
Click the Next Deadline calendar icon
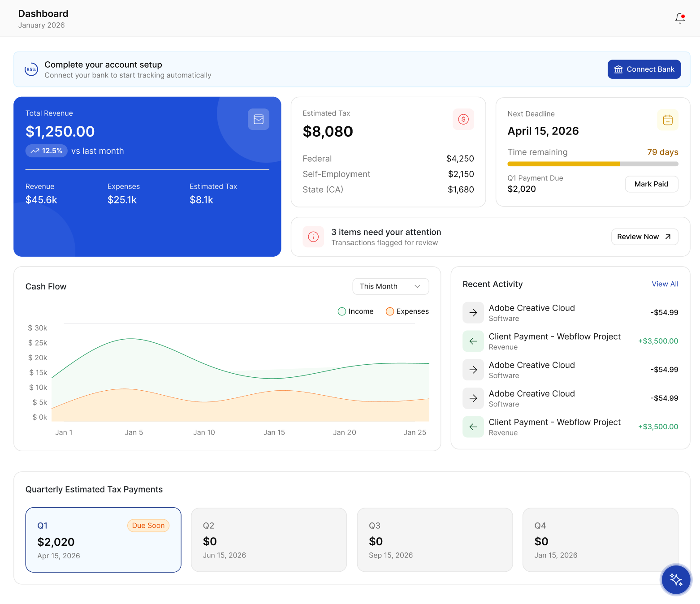(667, 120)
